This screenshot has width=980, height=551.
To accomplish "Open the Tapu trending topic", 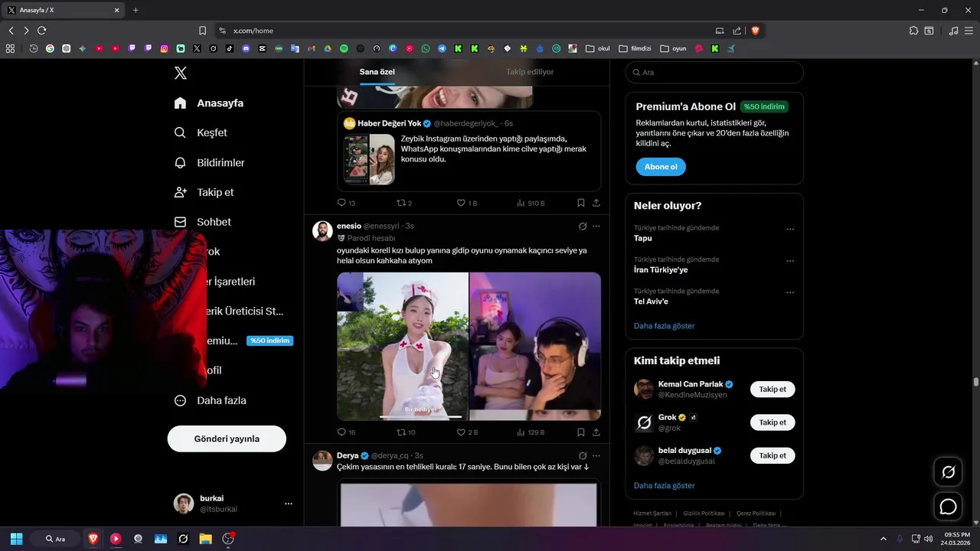I will 643,238.
